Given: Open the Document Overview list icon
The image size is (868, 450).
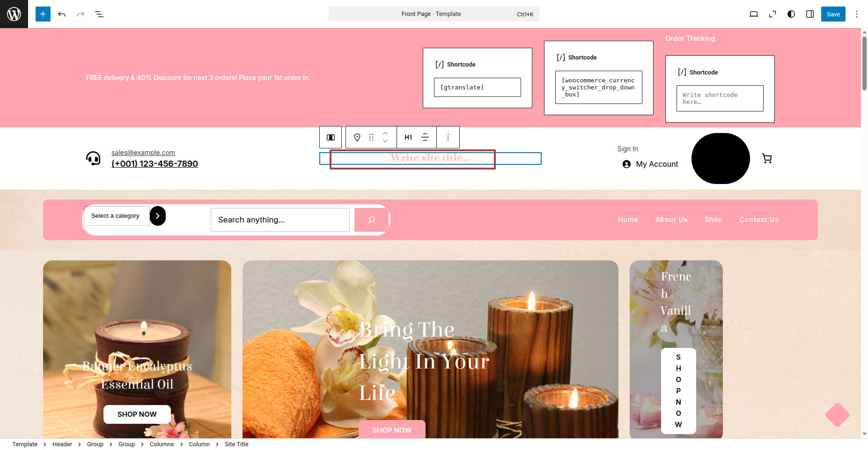Looking at the screenshot, I should (99, 14).
